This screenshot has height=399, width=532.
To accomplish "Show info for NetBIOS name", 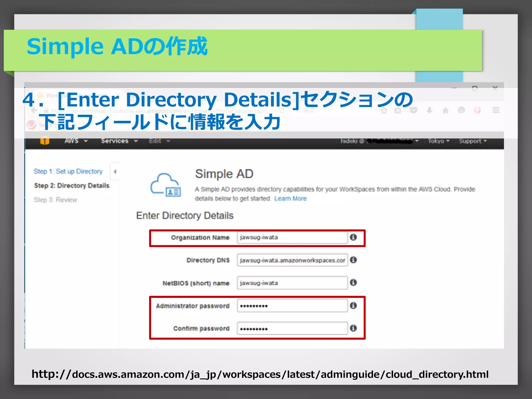I will [353, 282].
